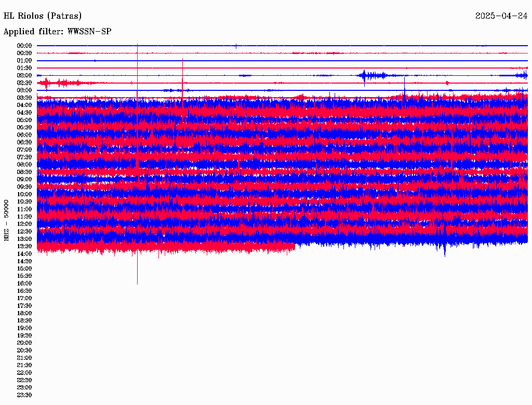Click the 10:30 time label
The height and width of the screenshot is (405, 532).
point(24,202)
